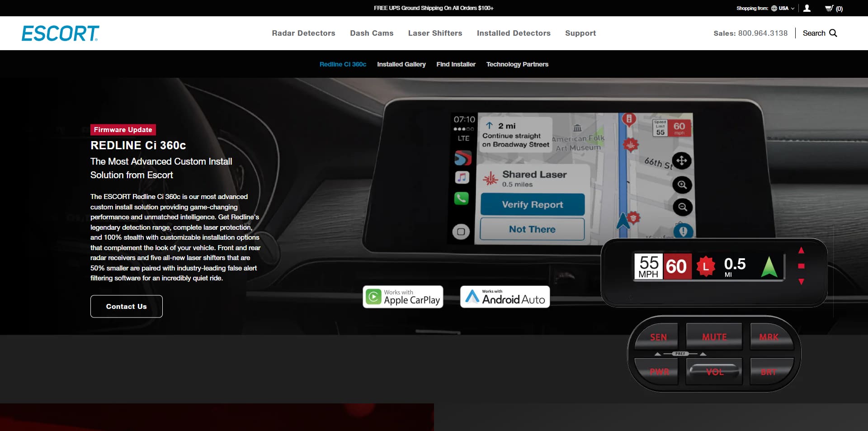
Task: Click the Contact Us button
Action: [127, 306]
